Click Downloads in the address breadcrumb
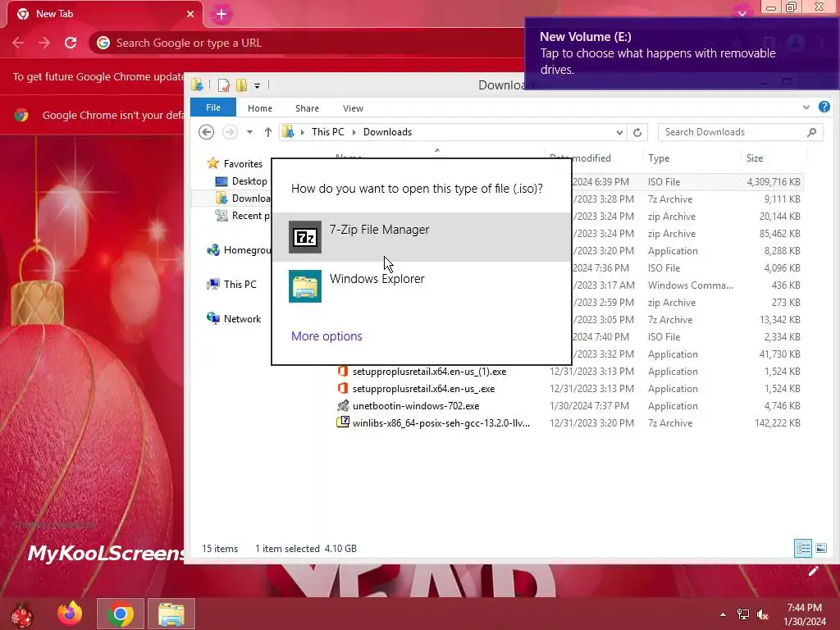 click(387, 132)
